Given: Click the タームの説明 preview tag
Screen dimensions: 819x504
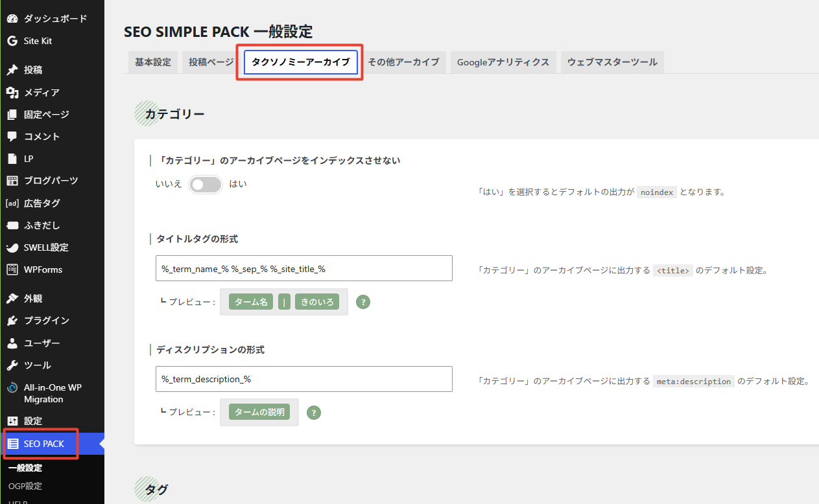Looking at the screenshot, I should pos(259,412).
